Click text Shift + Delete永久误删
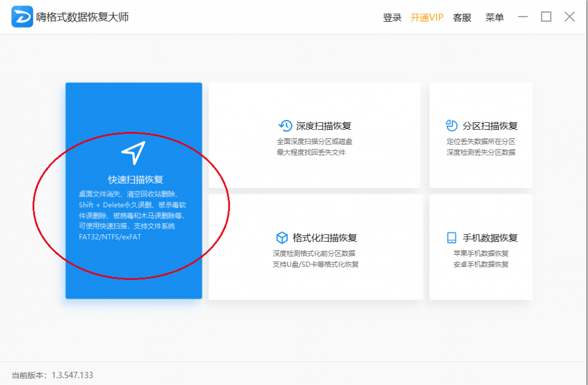The width and height of the screenshot is (588, 385). pos(115,205)
